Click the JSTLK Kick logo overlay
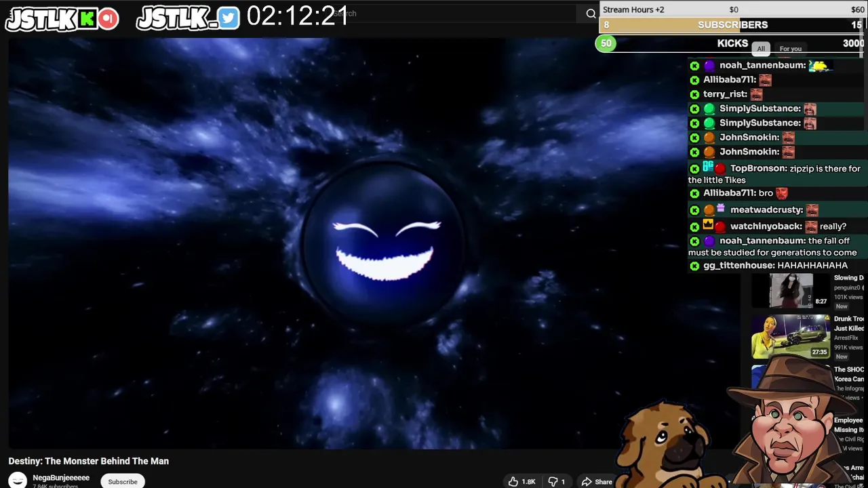The width and height of the screenshot is (868, 488). coord(62,19)
